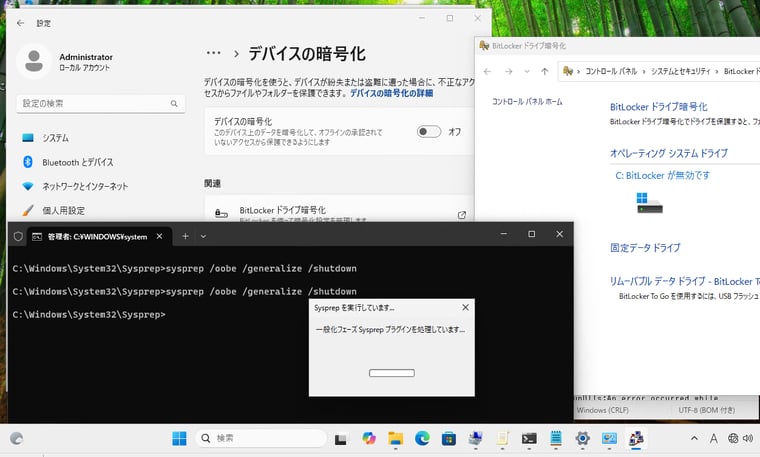
Task: Click システムとセキュリティ breadcrumb in address bar
Action: click(680, 71)
